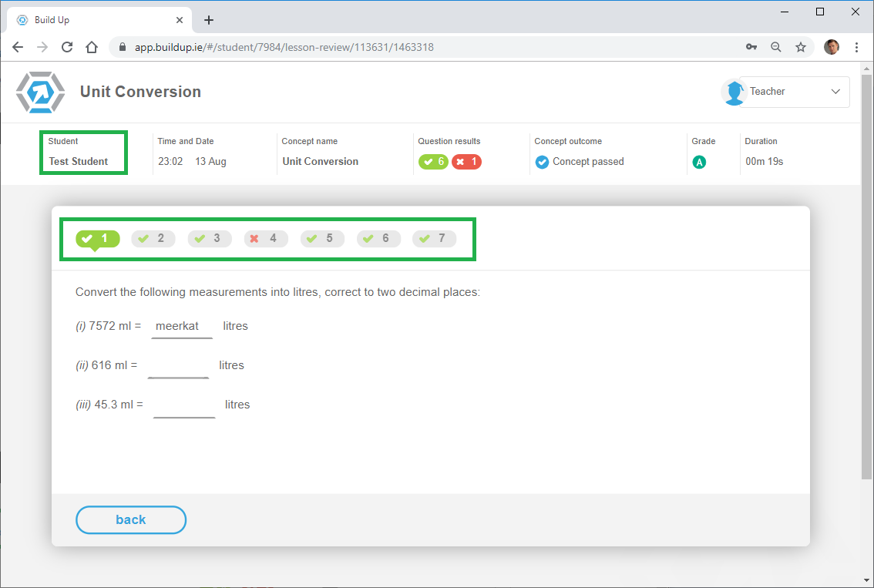This screenshot has width=874, height=588.
Task: Open the saved passwords key icon
Action: click(751, 47)
